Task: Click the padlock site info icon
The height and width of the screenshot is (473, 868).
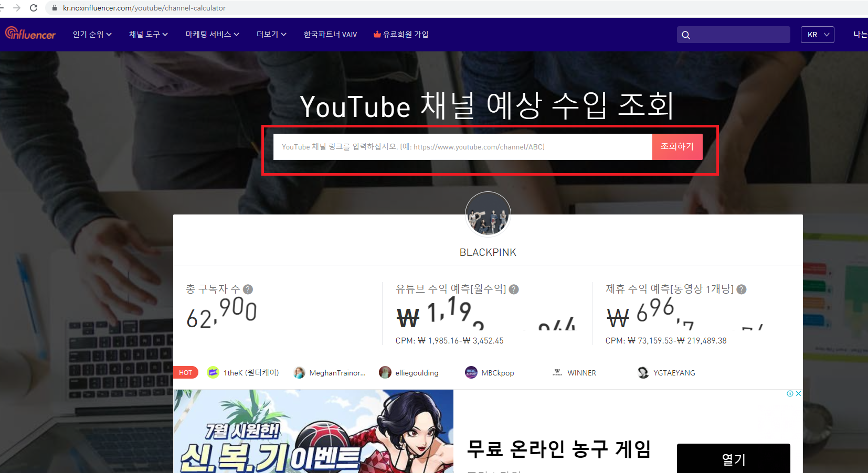Action: click(x=55, y=8)
